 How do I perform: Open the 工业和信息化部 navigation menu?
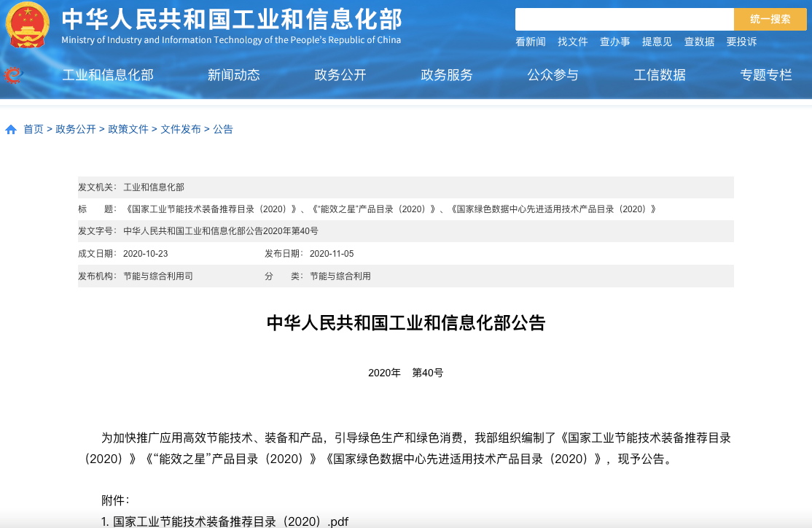coord(108,74)
